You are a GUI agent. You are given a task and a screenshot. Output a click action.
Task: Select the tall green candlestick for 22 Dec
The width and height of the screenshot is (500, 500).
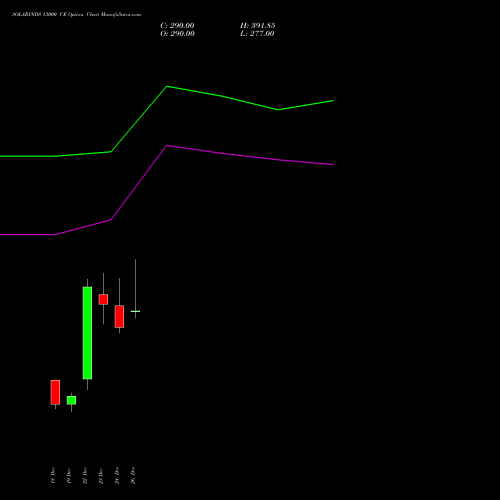(x=87, y=333)
